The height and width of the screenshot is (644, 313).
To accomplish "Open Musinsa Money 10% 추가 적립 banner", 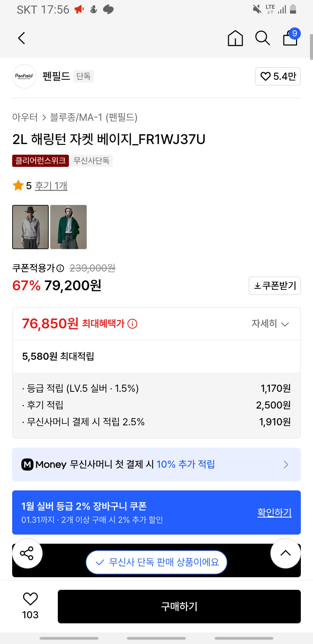I will (x=156, y=464).
